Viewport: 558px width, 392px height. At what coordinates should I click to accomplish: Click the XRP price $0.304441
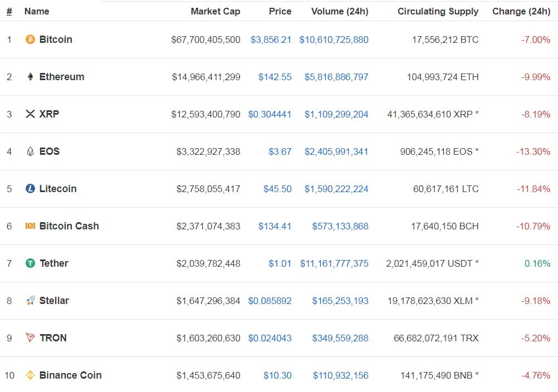[270, 114]
